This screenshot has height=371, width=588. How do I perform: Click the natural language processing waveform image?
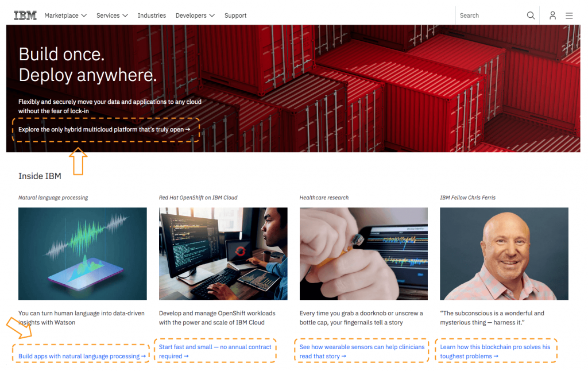pyautogui.click(x=83, y=254)
